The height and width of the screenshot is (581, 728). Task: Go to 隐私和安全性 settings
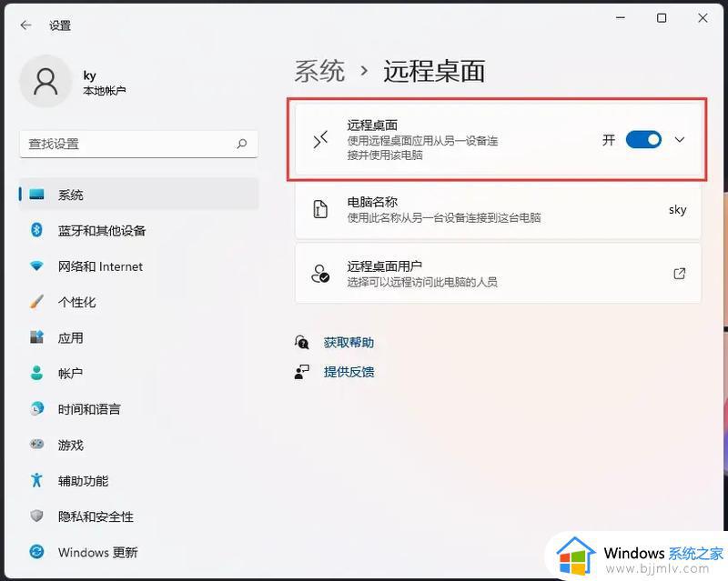coord(138,516)
